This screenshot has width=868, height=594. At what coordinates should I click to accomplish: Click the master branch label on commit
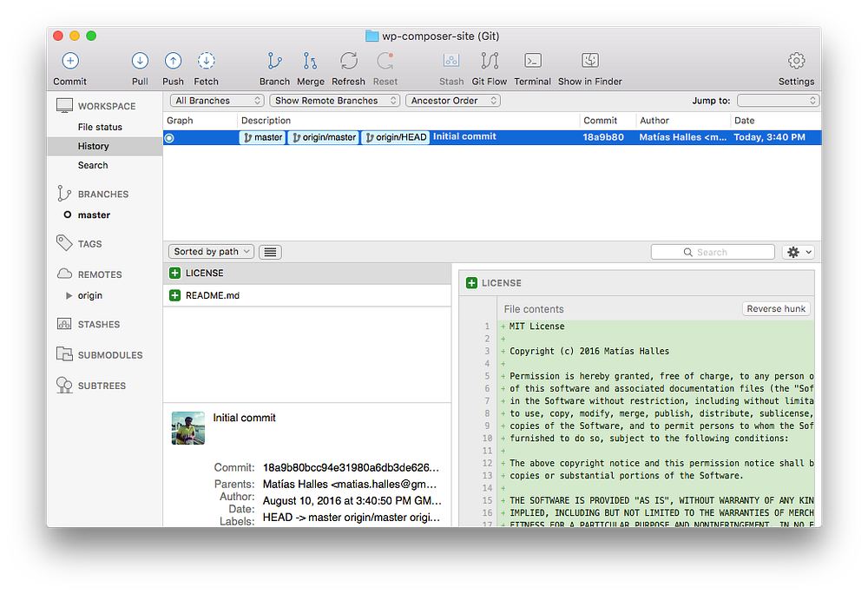coord(262,137)
